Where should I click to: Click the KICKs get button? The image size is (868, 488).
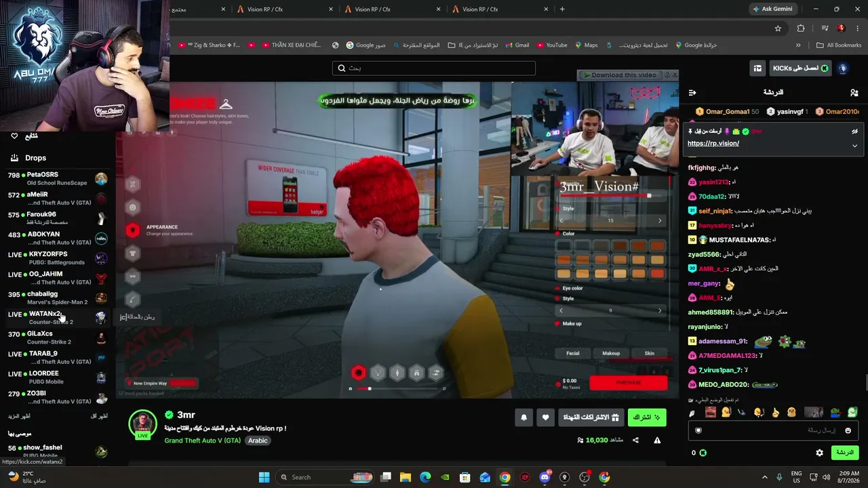point(800,68)
